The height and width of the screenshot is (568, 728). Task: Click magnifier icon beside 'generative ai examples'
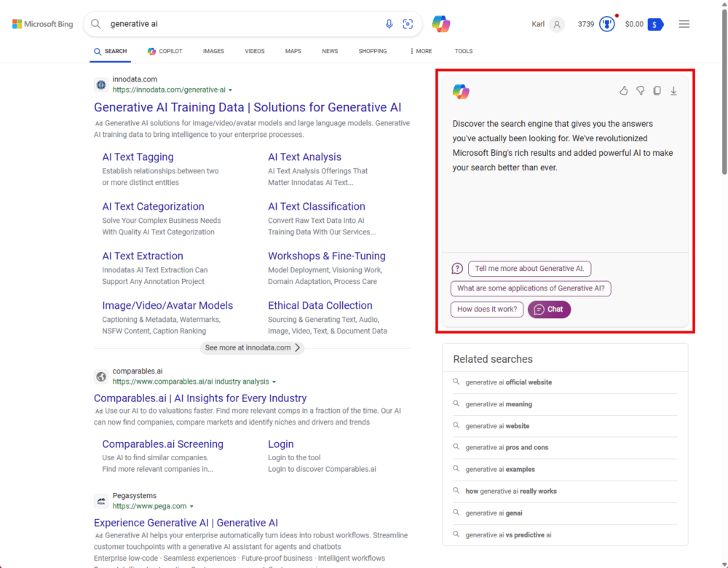(456, 469)
